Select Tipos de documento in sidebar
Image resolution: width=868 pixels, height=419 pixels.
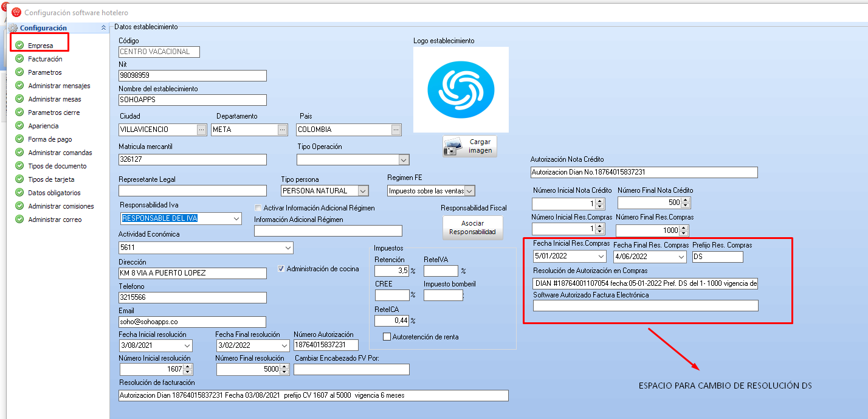[57, 166]
